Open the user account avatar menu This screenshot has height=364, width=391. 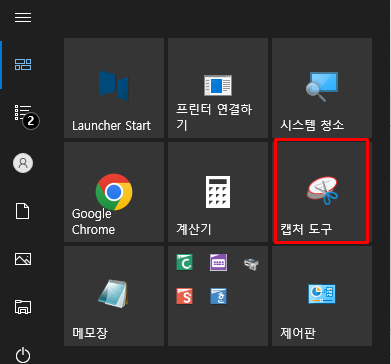23,163
